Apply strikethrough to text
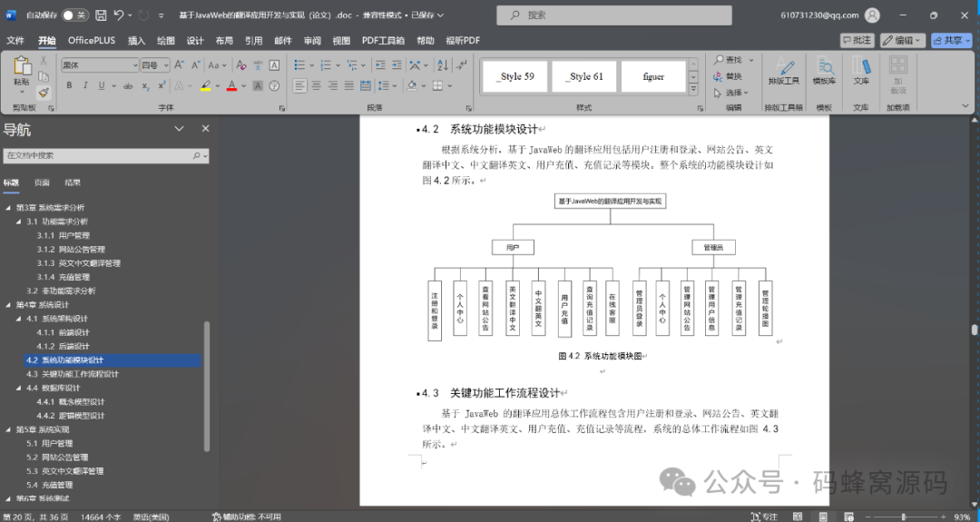980x522 pixels. [128, 85]
